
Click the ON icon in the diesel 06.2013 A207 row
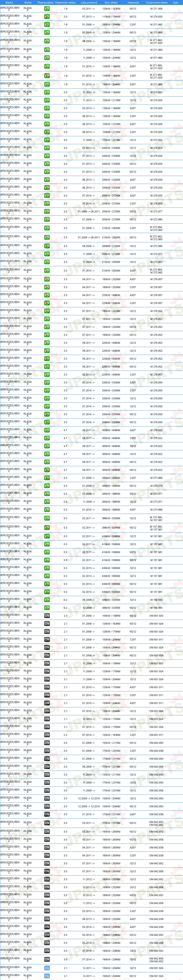(47, 919)
